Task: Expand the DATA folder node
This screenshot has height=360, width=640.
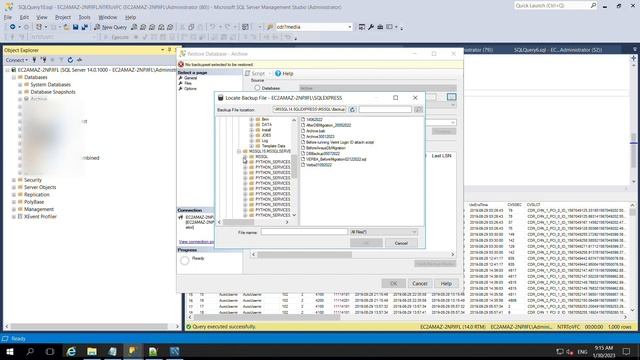Action: click(x=251, y=125)
